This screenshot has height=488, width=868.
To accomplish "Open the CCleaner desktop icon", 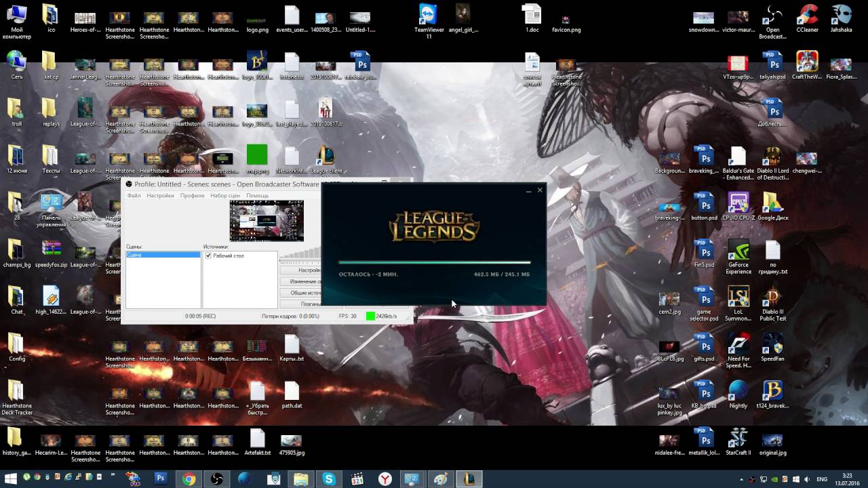I will coord(807,20).
